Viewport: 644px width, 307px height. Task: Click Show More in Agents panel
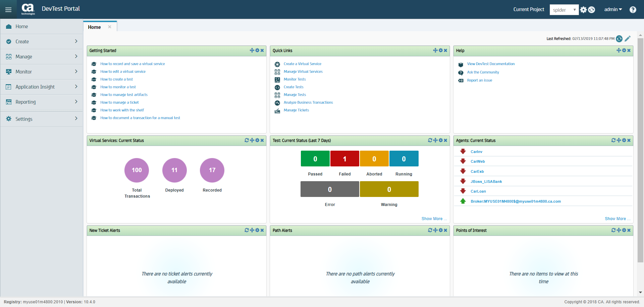(x=618, y=219)
